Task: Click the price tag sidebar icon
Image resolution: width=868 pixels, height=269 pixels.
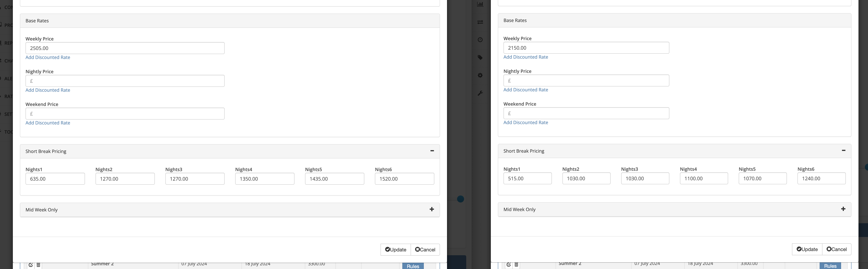Action: pos(480,58)
